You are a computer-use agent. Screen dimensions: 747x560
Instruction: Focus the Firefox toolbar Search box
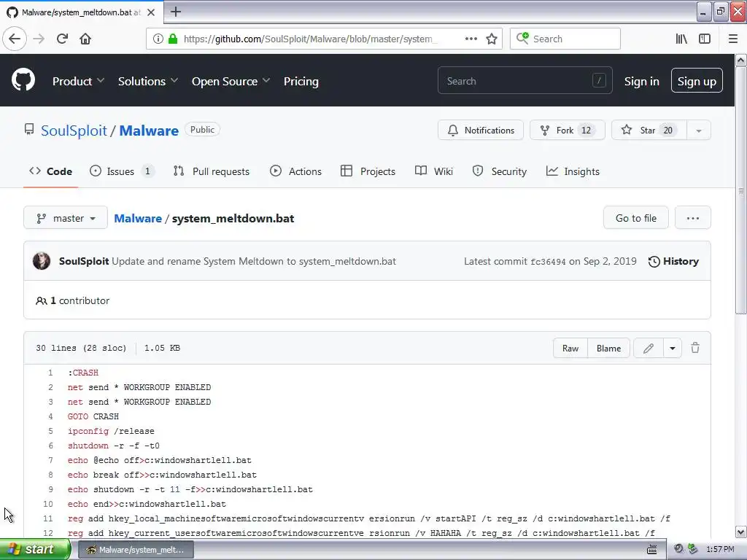(565, 39)
